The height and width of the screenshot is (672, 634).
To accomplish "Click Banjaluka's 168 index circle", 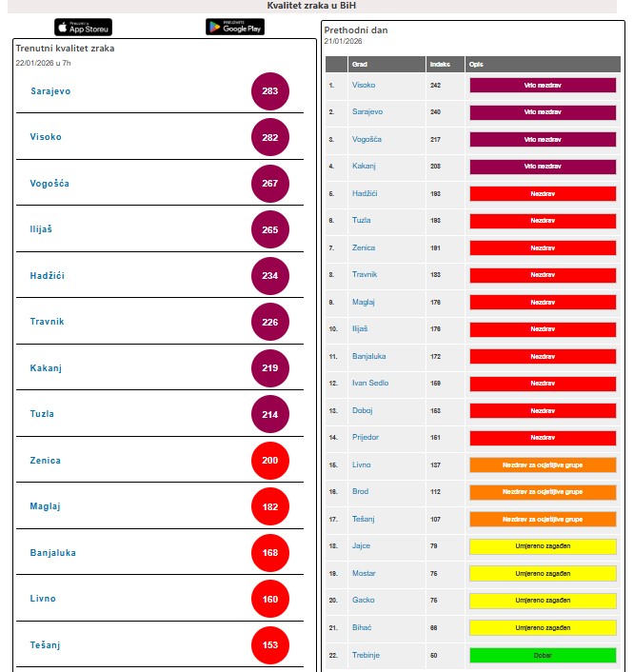I will pos(270,553).
